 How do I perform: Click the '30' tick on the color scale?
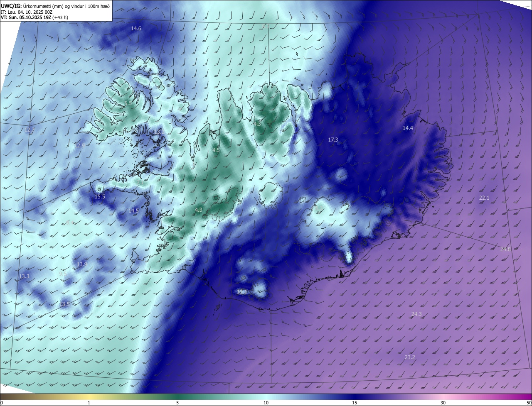pyautogui.click(x=443, y=403)
